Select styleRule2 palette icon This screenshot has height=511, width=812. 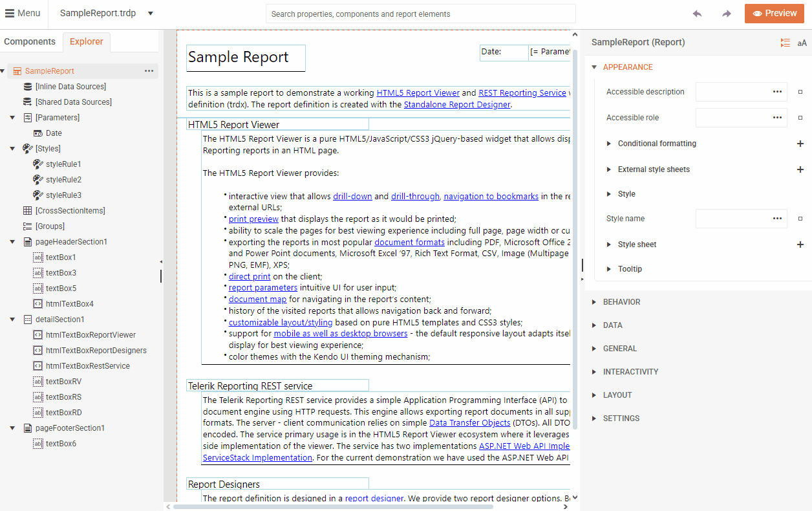coord(38,180)
